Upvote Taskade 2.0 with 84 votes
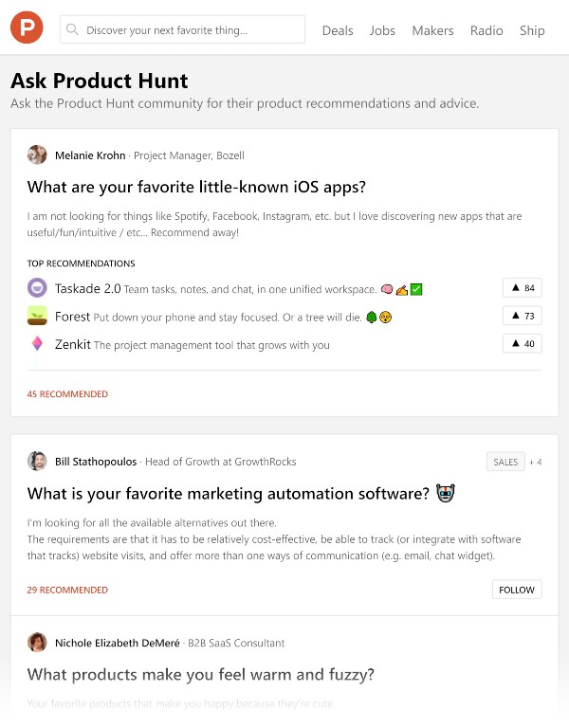Image resolution: width=569 pixels, height=728 pixels. click(x=523, y=288)
